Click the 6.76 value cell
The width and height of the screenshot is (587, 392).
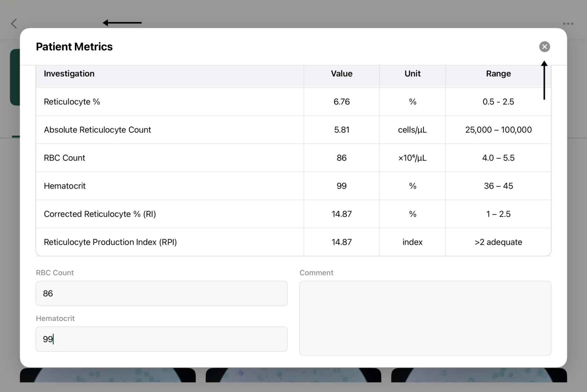tap(342, 102)
